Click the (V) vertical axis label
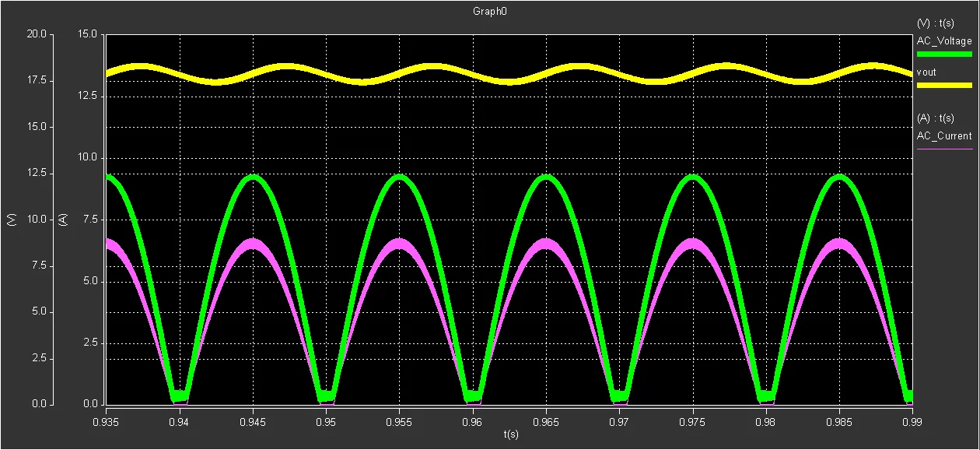The width and height of the screenshot is (980, 450). [x=12, y=220]
